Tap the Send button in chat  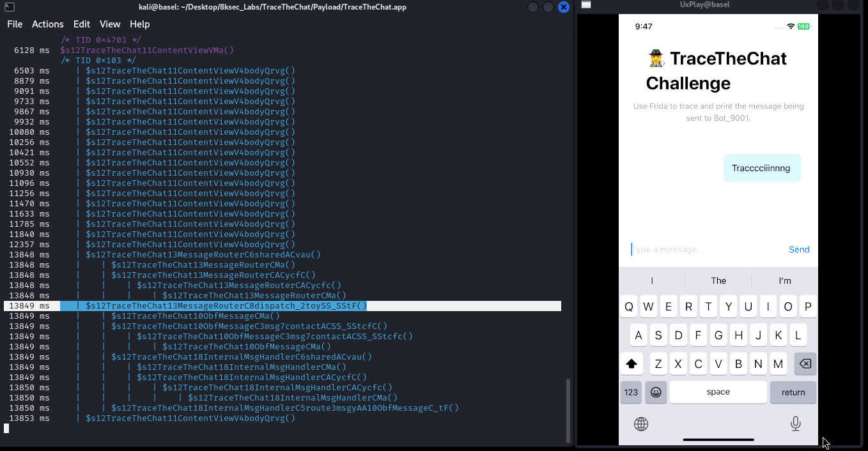(799, 250)
